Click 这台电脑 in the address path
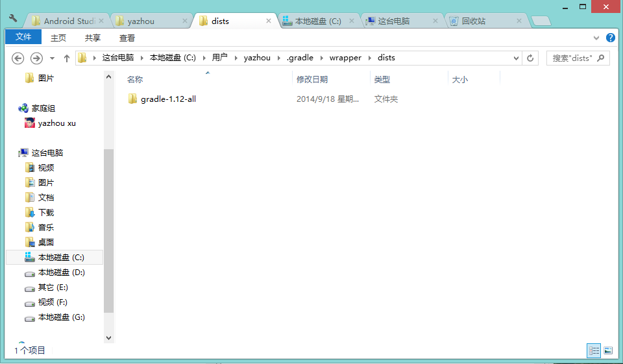Image resolution: width=623 pixels, height=364 pixels. [x=118, y=58]
